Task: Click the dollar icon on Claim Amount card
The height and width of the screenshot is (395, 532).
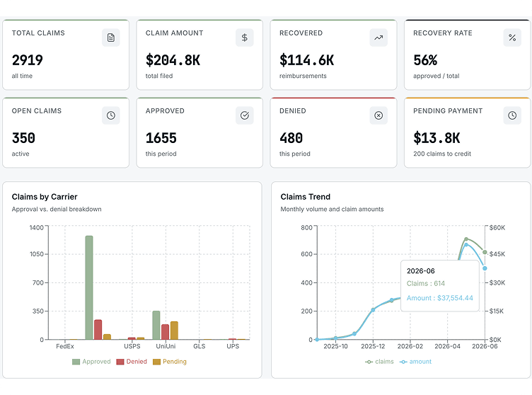Action: (x=244, y=38)
